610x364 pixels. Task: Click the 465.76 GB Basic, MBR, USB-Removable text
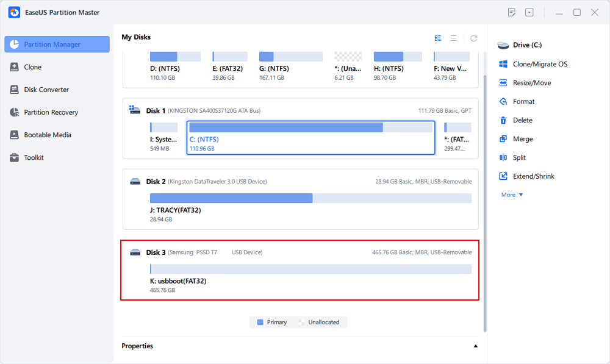point(422,252)
